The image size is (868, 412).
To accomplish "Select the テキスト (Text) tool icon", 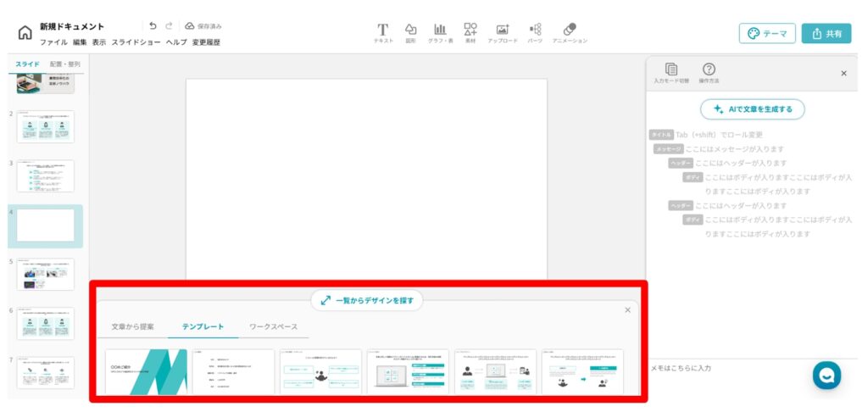I will (382, 31).
